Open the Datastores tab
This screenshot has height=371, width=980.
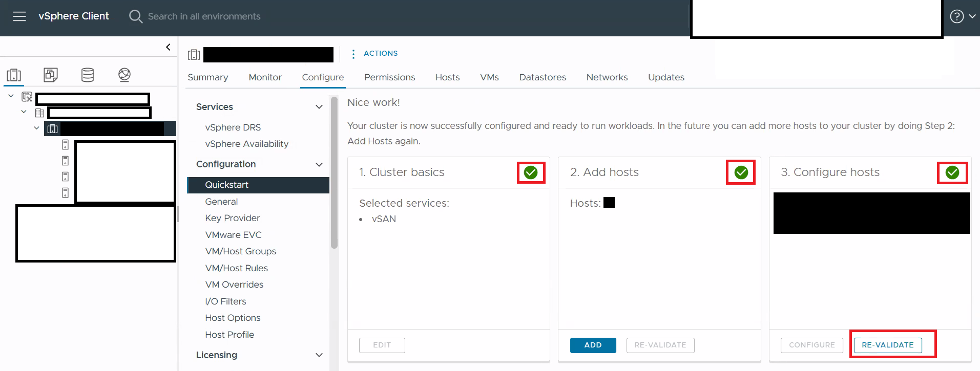(543, 77)
